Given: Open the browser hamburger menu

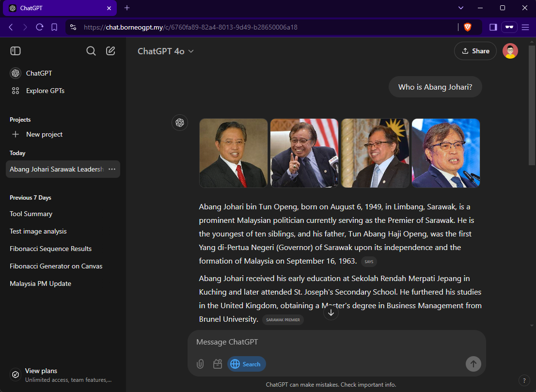Looking at the screenshot, I should click(x=525, y=28).
